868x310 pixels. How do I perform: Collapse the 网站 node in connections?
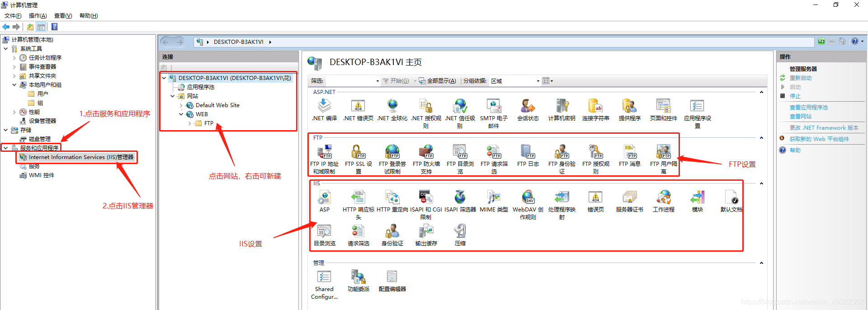coord(172,96)
